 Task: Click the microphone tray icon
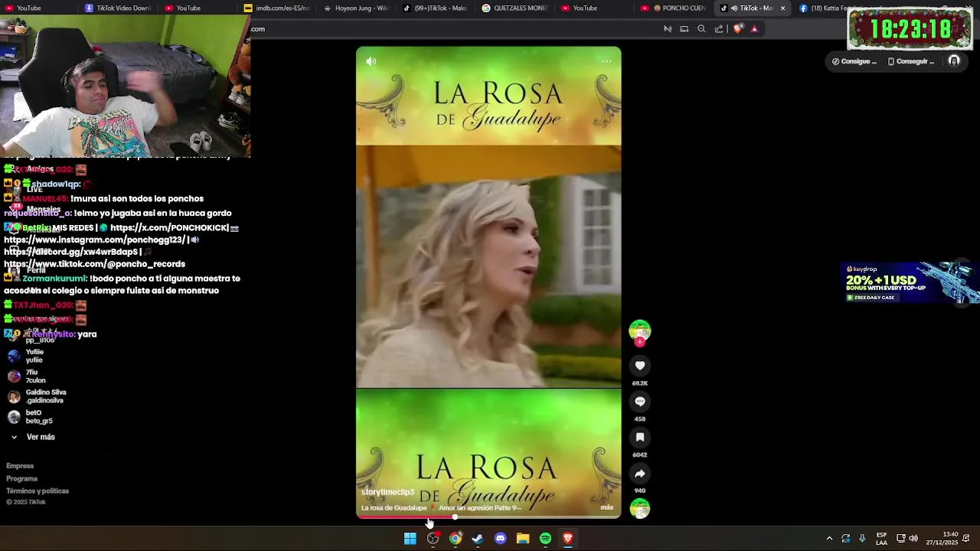click(862, 539)
